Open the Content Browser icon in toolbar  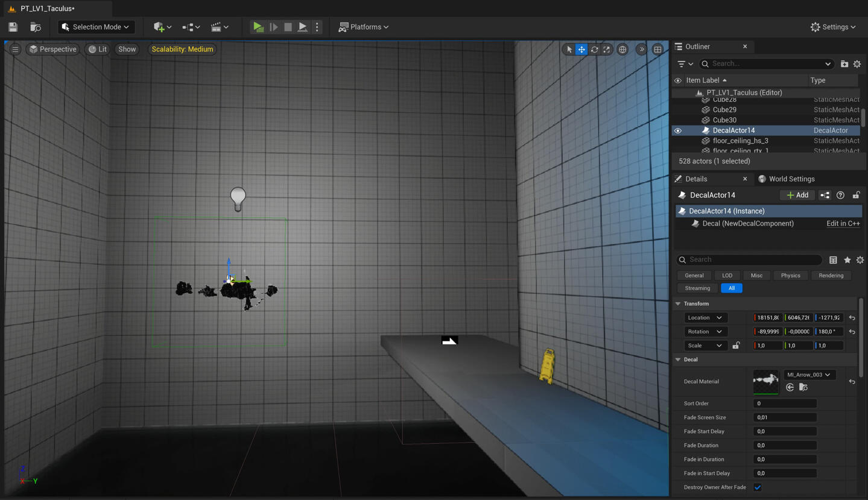coord(36,27)
